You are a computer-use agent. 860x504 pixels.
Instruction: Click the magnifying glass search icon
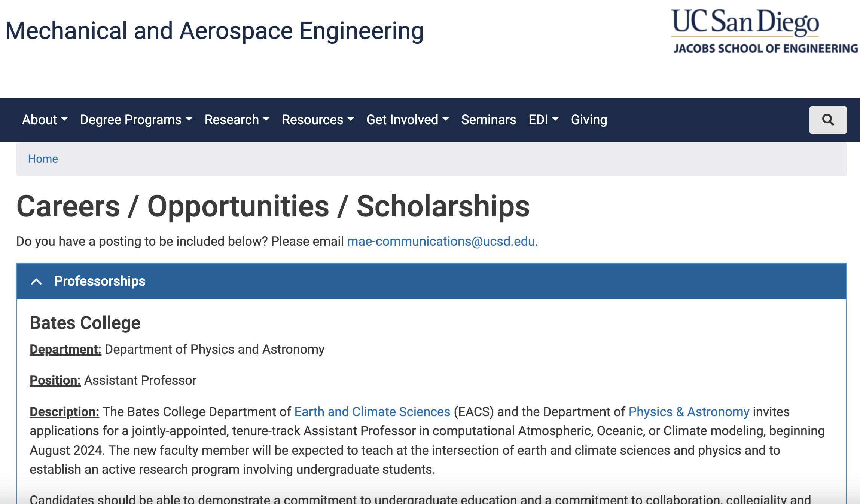[x=828, y=120]
